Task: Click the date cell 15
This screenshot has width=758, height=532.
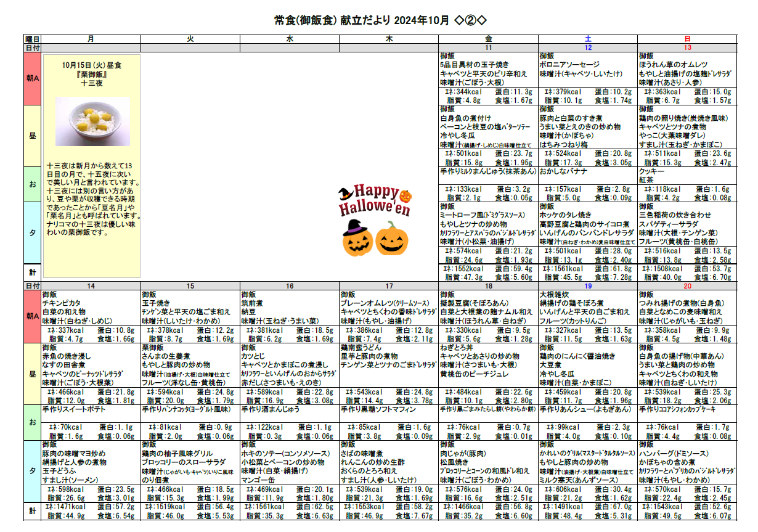Action: [190, 286]
